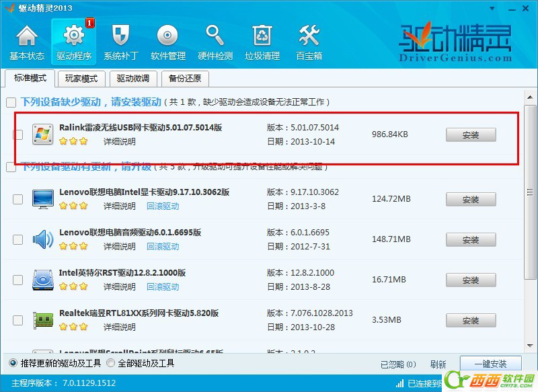
Task: Check the Intel英特尔RST驱动 checkbox
Action: click(x=18, y=280)
